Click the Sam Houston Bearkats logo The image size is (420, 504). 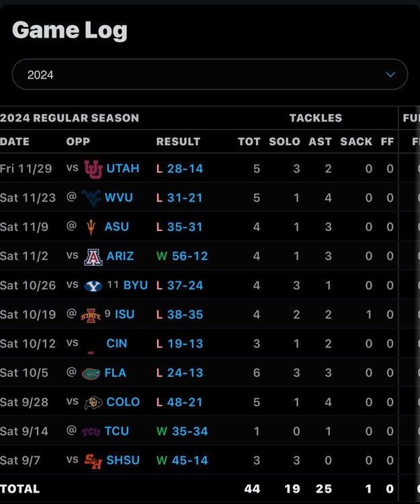93,460
